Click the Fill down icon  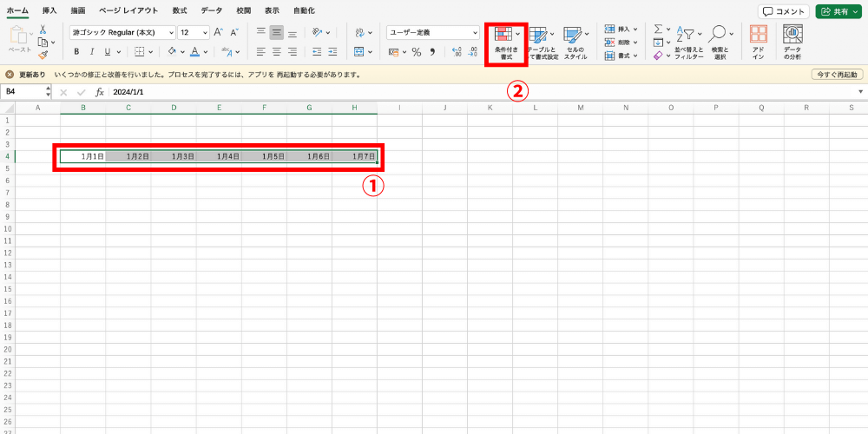[x=658, y=43]
